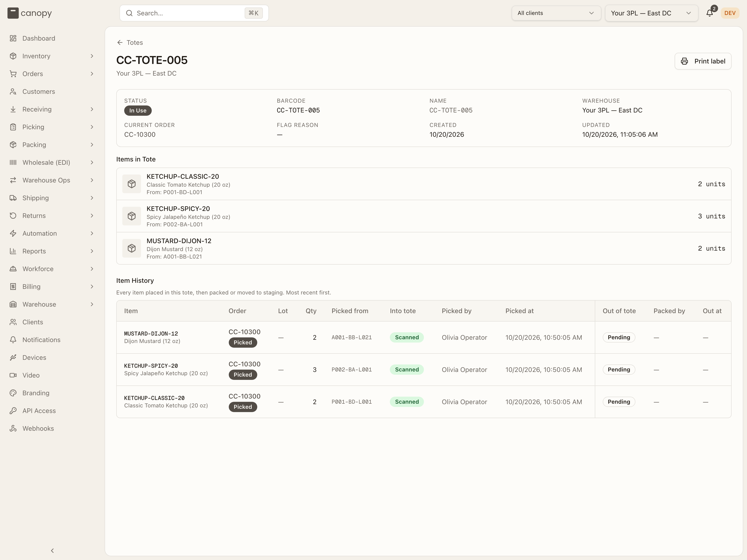The height and width of the screenshot is (560, 747).
Task: Click the Canopy logo icon
Action: point(13,13)
